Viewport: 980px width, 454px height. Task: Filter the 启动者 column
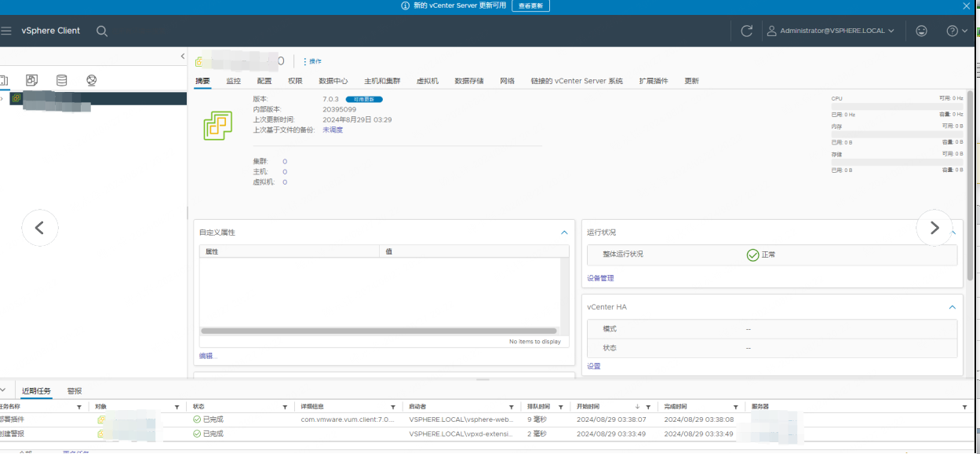pos(512,407)
